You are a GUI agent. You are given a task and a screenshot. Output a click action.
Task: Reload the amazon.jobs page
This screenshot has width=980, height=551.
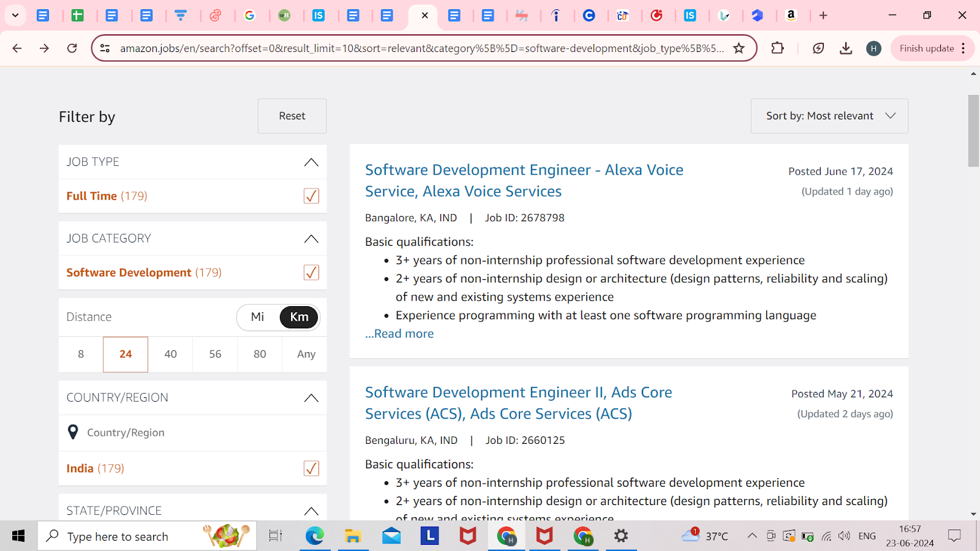point(72,48)
